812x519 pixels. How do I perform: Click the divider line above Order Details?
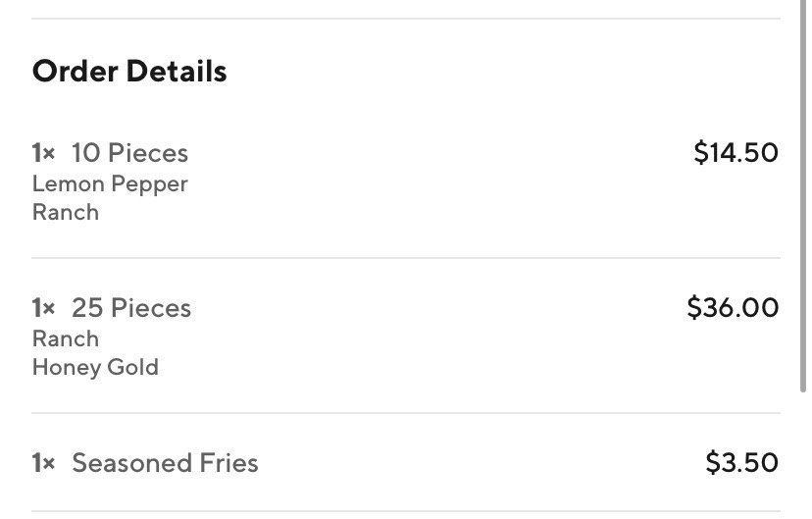click(406, 19)
